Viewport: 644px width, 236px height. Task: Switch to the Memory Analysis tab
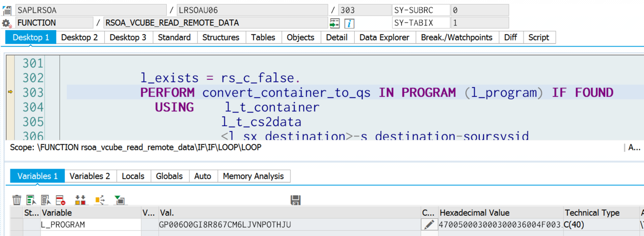click(x=253, y=176)
